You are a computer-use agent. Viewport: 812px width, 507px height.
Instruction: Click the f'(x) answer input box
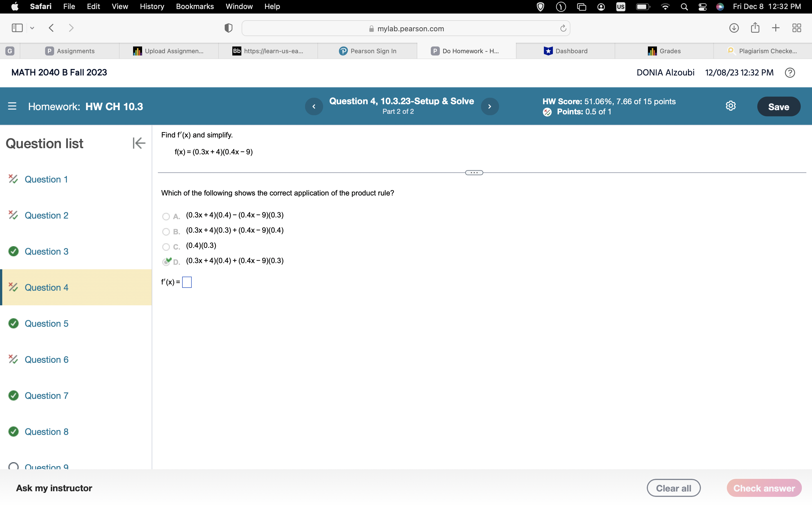[187, 282]
